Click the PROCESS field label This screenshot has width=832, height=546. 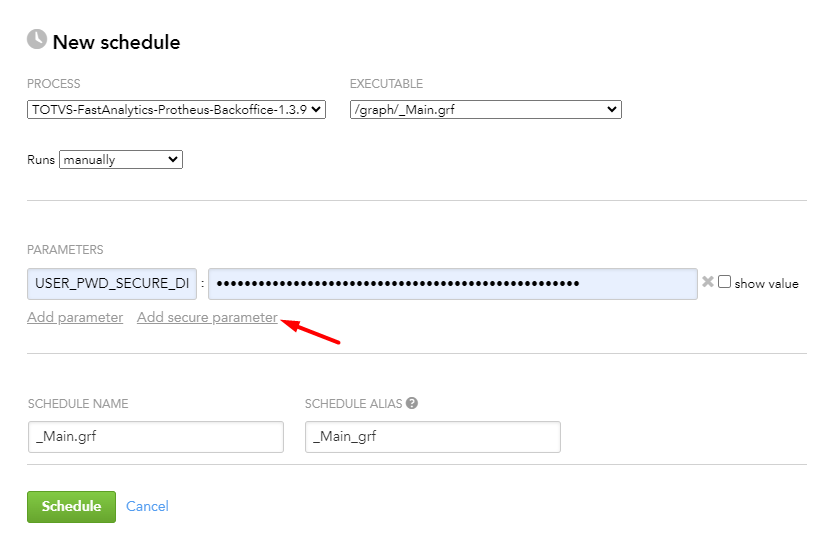(x=54, y=84)
